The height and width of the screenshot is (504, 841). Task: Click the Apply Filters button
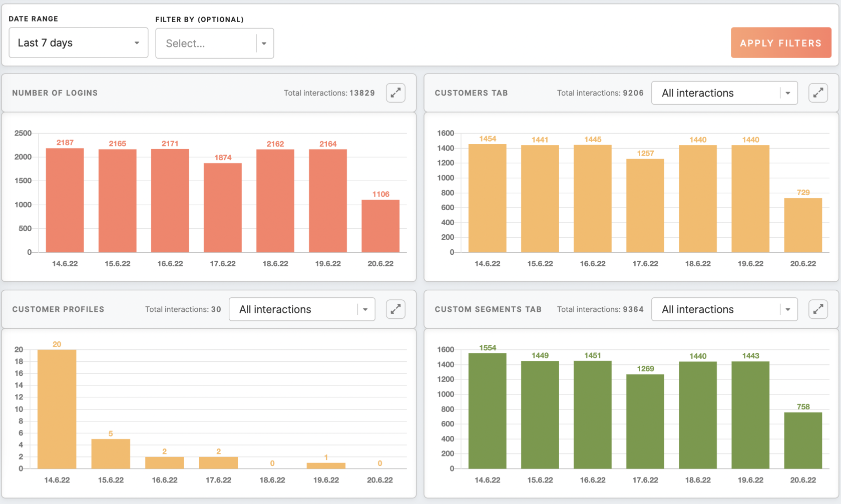point(781,43)
